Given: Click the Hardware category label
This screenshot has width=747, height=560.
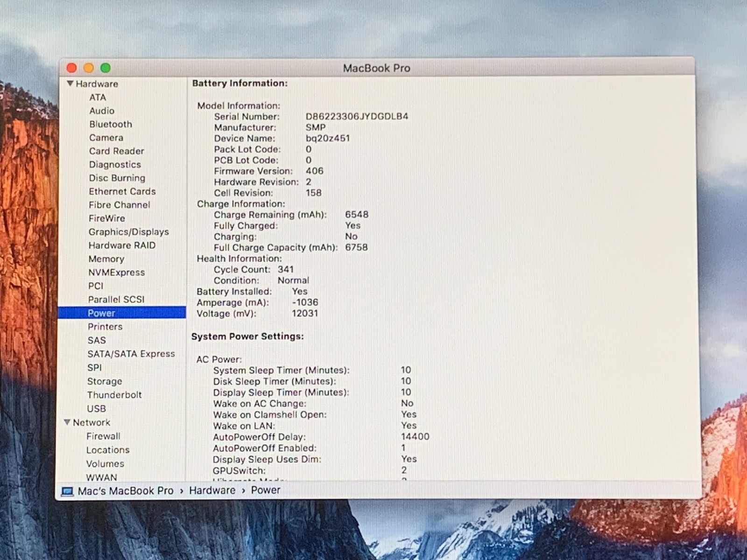Looking at the screenshot, I should 97,84.
